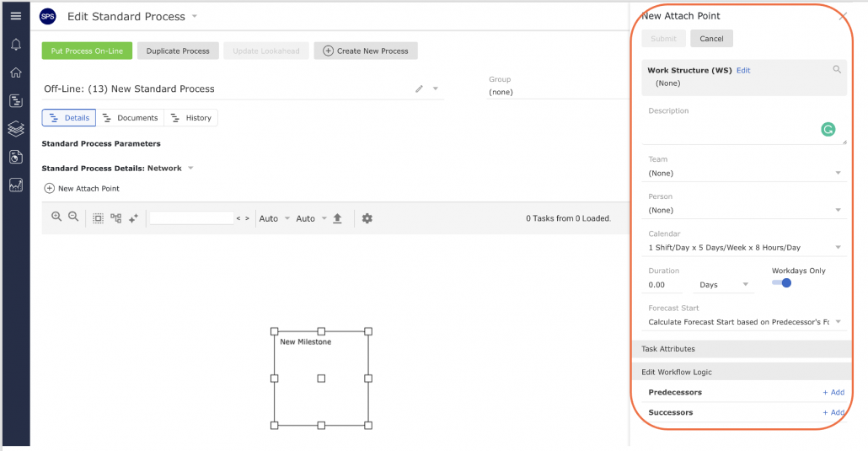Click the Cancel button
Image resolution: width=868 pixels, height=451 pixels.
click(711, 39)
